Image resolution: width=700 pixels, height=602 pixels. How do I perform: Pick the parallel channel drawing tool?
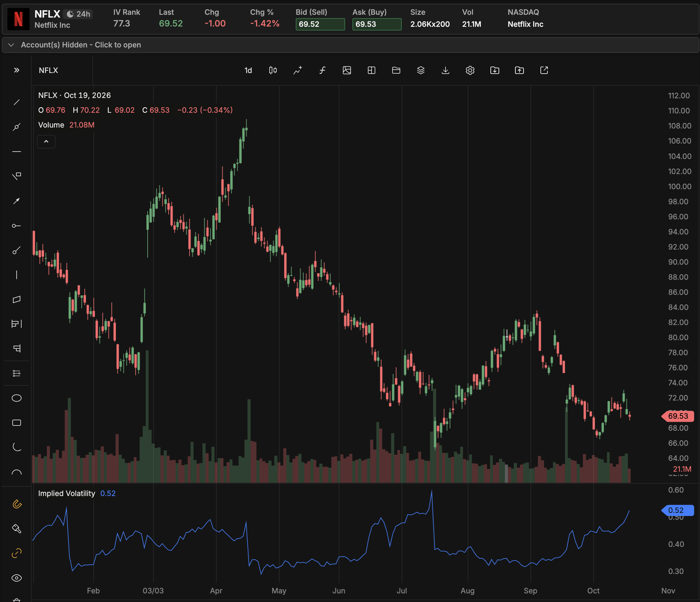(x=17, y=300)
